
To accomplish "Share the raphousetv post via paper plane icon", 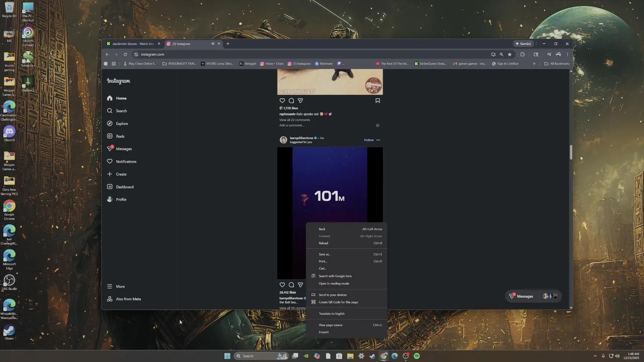I will [300, 101].
